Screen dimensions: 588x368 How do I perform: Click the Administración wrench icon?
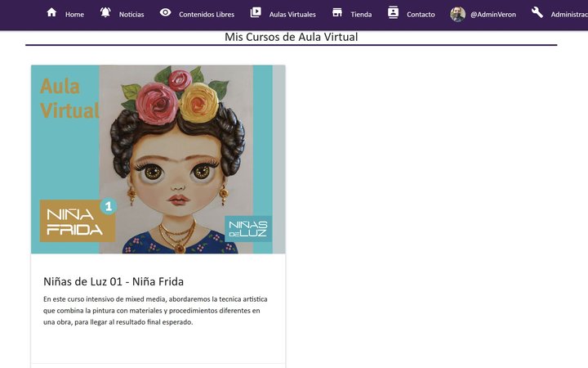537,12
